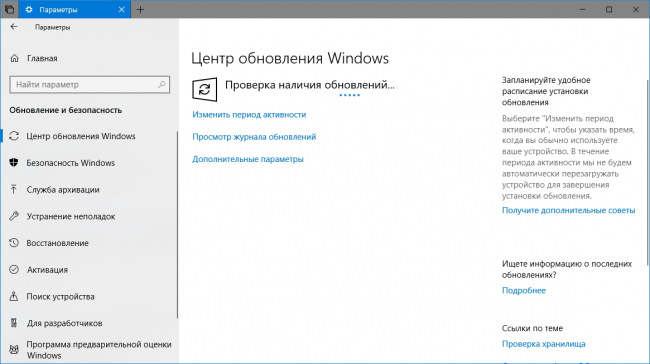Image resolution: width=650 pixels, height=364 pixels.
Task: Click Получите дополнительные советы link
Action: [x=568, y=210]
